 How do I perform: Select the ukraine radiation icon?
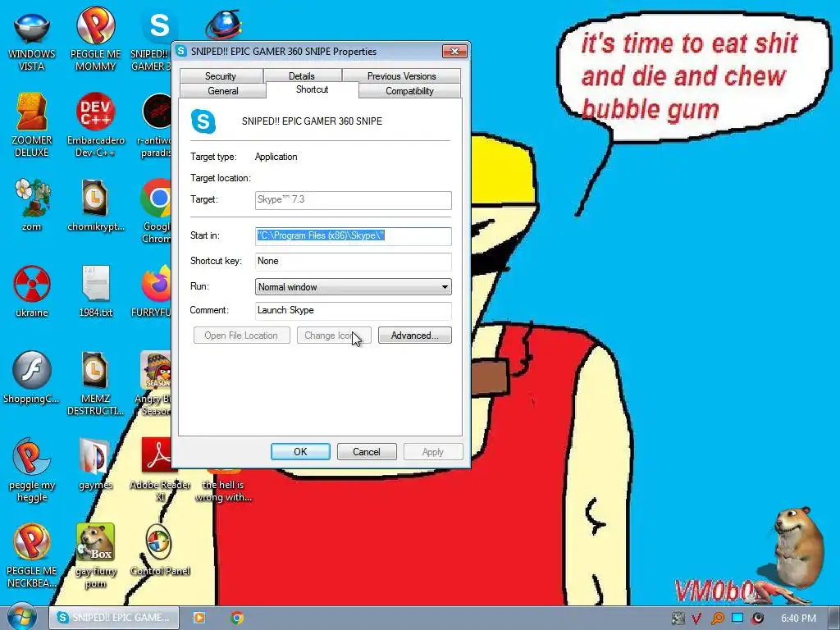[x=32, y=291]
